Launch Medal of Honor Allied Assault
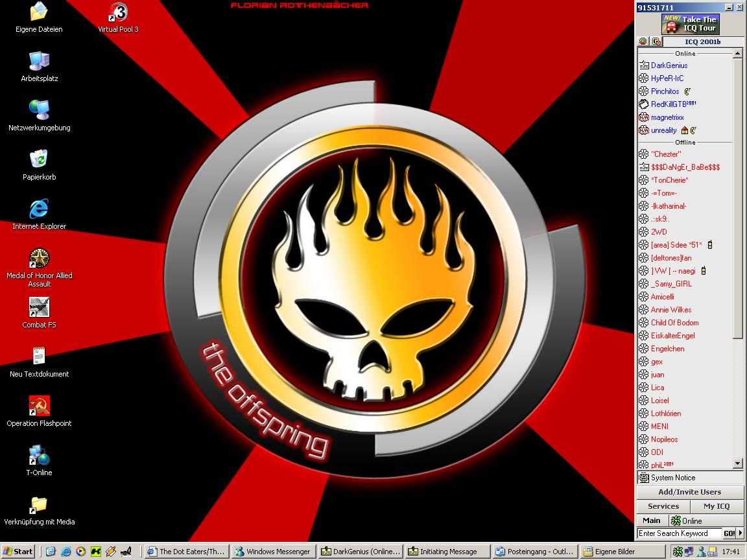 click(39, 268)
